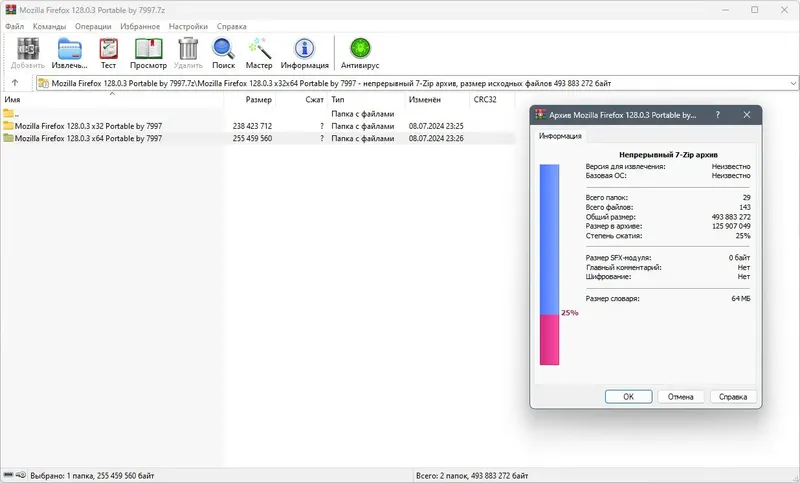Expand the address bar dropdown arrow
Screen dimensions: 800x483
coord(793,83)
